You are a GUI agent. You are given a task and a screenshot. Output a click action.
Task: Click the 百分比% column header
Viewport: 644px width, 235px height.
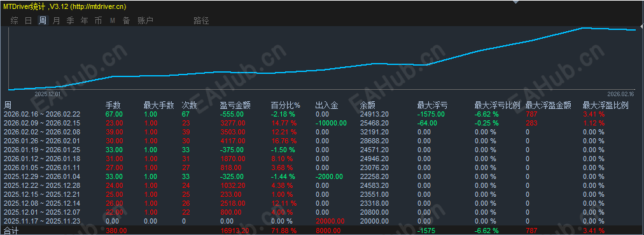[x=286, y=105]
